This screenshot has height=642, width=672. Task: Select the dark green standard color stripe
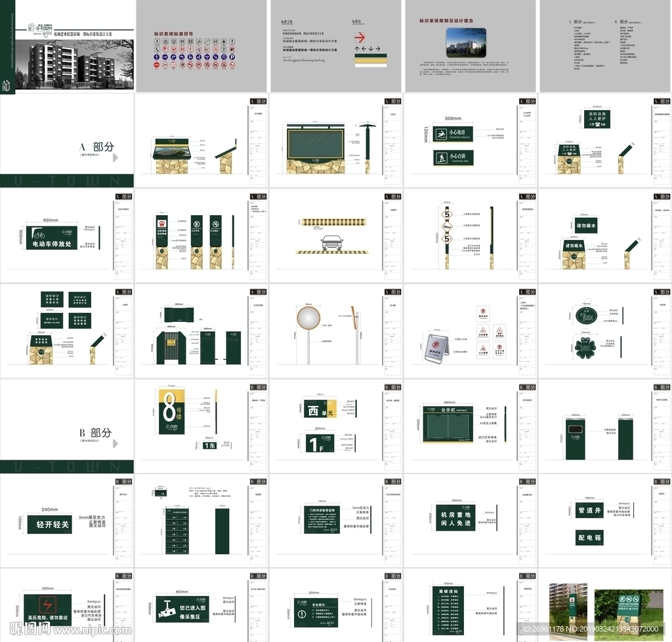click(370, 56)
